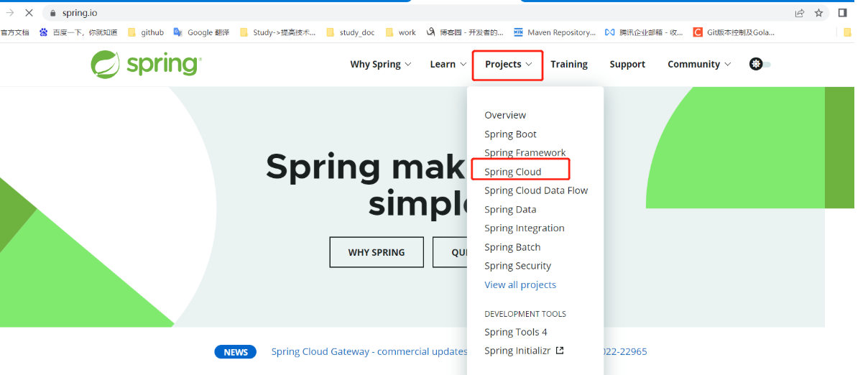Open the Google Translate bookmark

click(x=201, y=32)
